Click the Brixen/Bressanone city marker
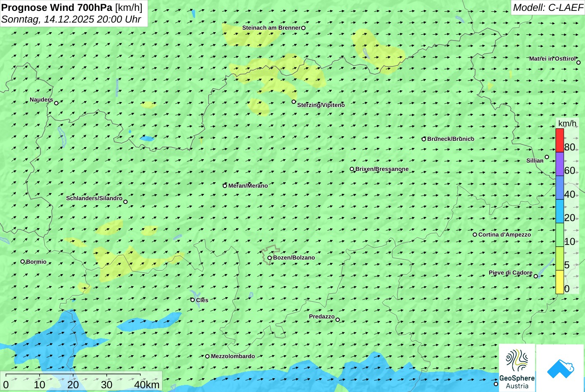Viewport: 585px width, 392px height. coord(352,169)
